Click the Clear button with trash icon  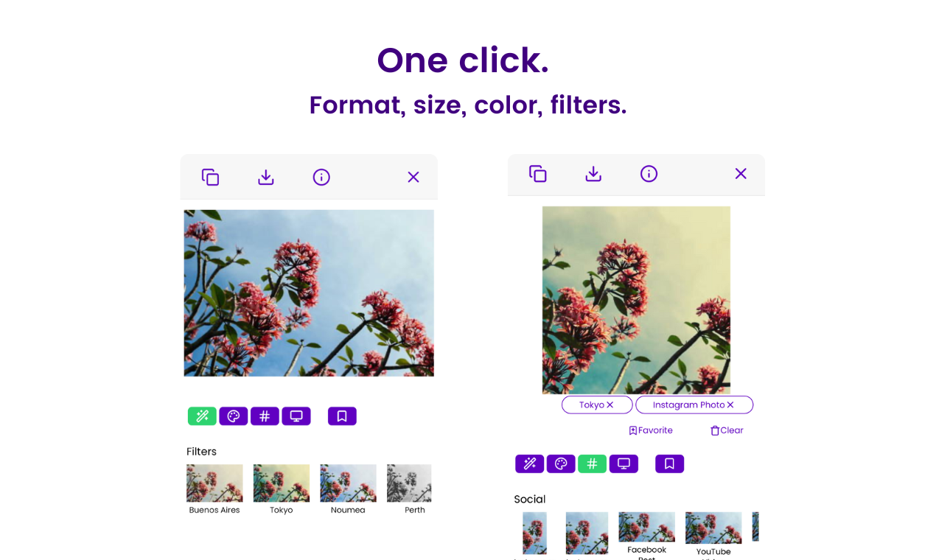pos(727,430)
